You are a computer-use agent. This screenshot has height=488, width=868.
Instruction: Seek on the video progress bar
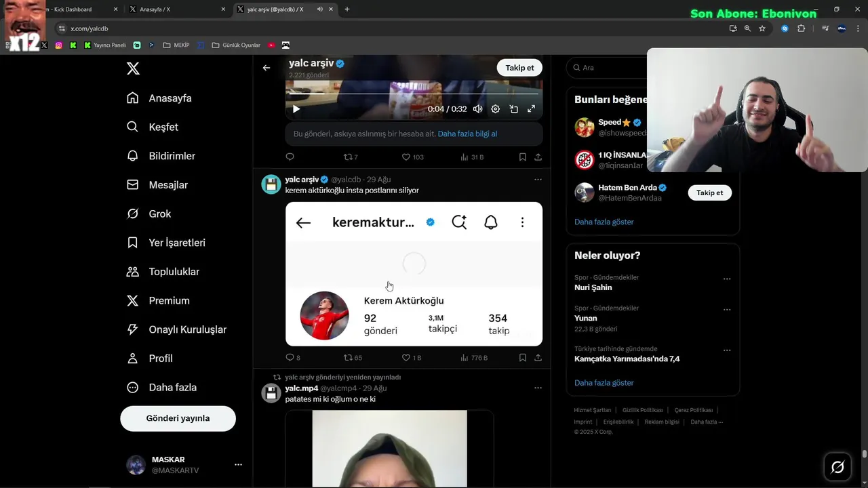[x=414, y=94]
